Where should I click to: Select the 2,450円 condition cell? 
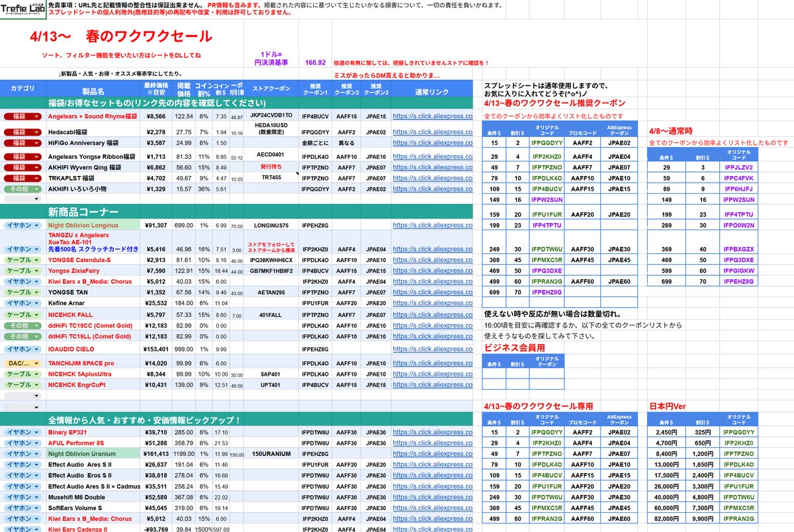tap(666, 432)
